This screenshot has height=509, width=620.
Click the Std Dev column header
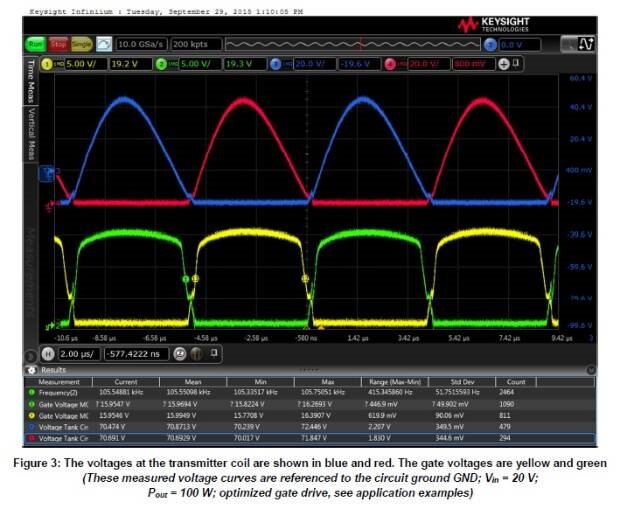pyautogui.click(x=462, y=382)
